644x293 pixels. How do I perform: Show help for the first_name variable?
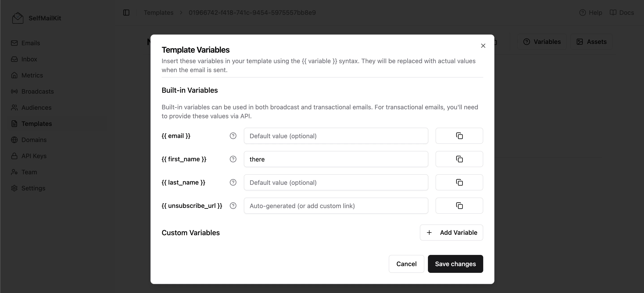click(x=233, y=159)
